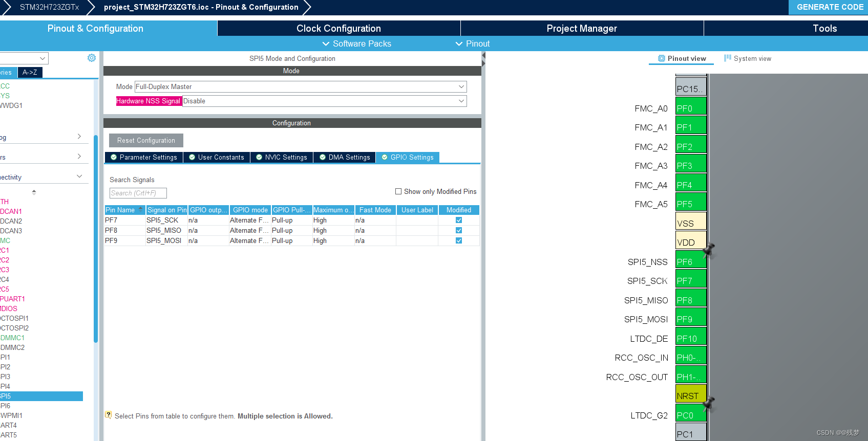Open Parameter Settings tab

click(x=144, y=157)
